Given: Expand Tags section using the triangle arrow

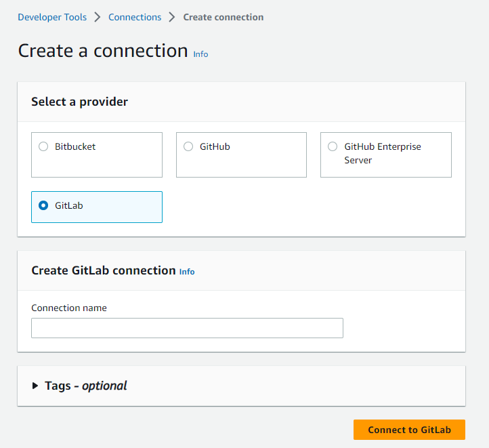Looking at the screenshot, I should click(35, 386).
